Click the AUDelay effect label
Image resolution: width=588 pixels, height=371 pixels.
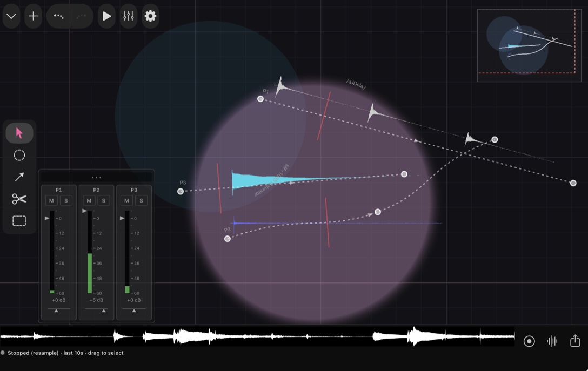[356, 84]
